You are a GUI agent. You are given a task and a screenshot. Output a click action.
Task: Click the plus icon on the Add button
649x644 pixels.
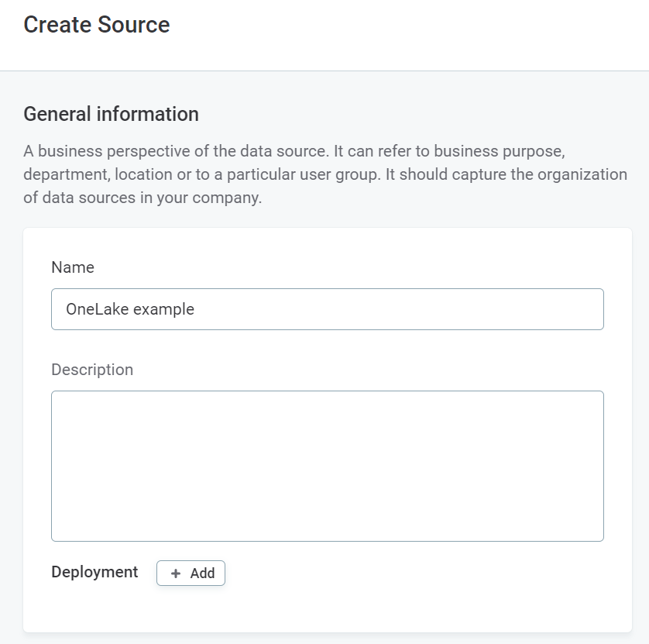click(x=174, y=573)
